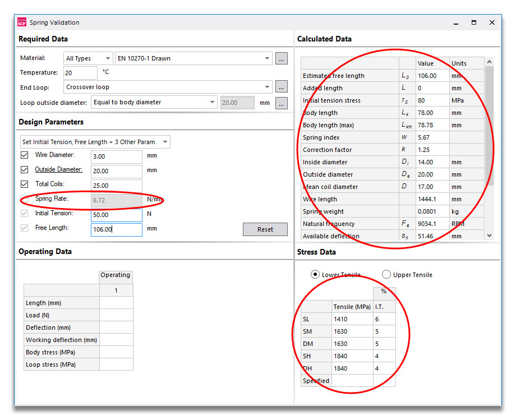Expand the Set Initial Tension design mode dropdown
Screen dimensions: 516x420
[x=95, y=142]
